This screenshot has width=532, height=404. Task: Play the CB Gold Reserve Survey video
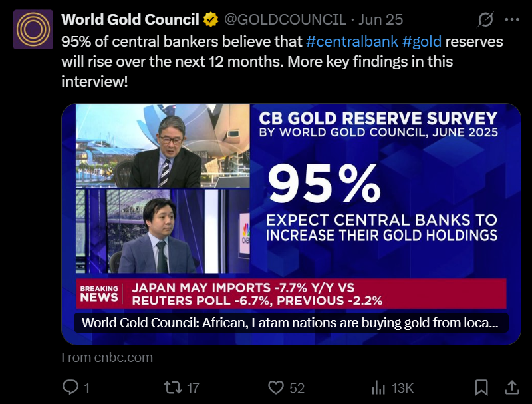[x=291, y=200]
